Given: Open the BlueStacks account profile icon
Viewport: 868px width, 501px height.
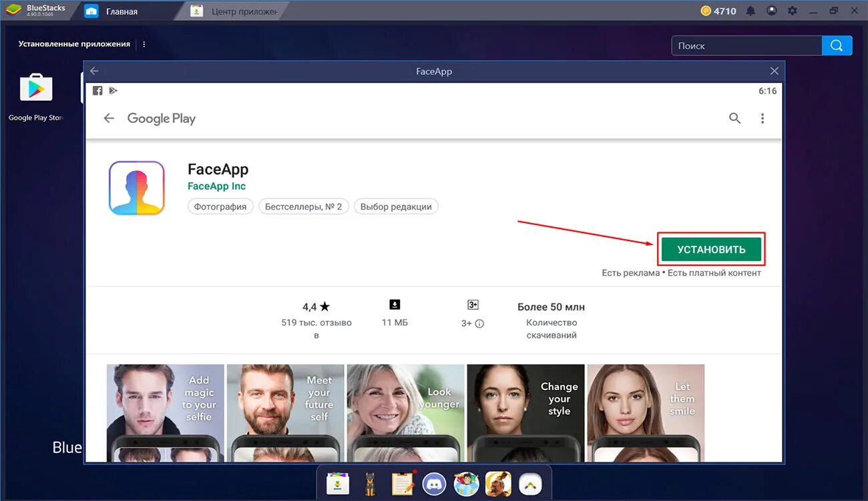Looking at the screenshot, I should point(772,11).
